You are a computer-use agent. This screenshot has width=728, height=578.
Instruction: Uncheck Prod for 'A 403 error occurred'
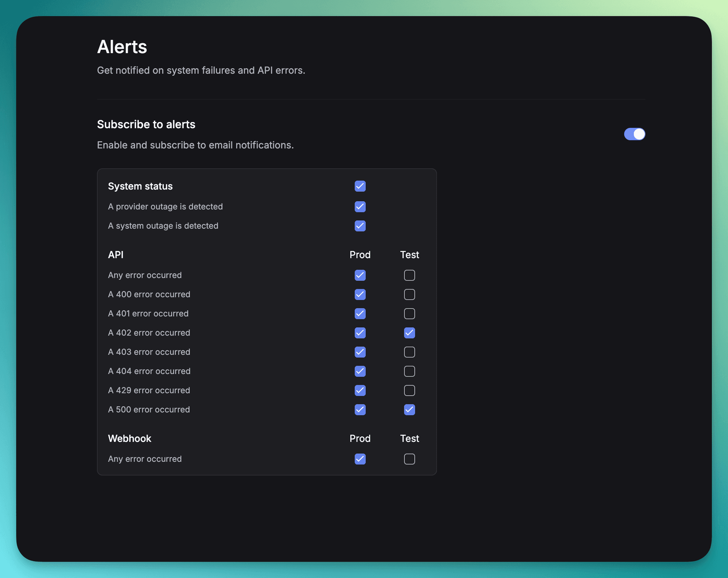[360, 352]
